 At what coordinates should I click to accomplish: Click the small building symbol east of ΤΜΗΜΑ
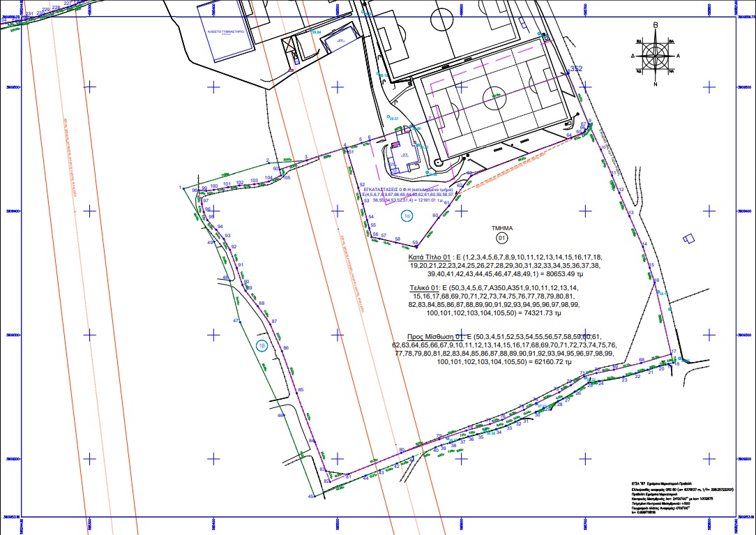[x=689, y=238]
